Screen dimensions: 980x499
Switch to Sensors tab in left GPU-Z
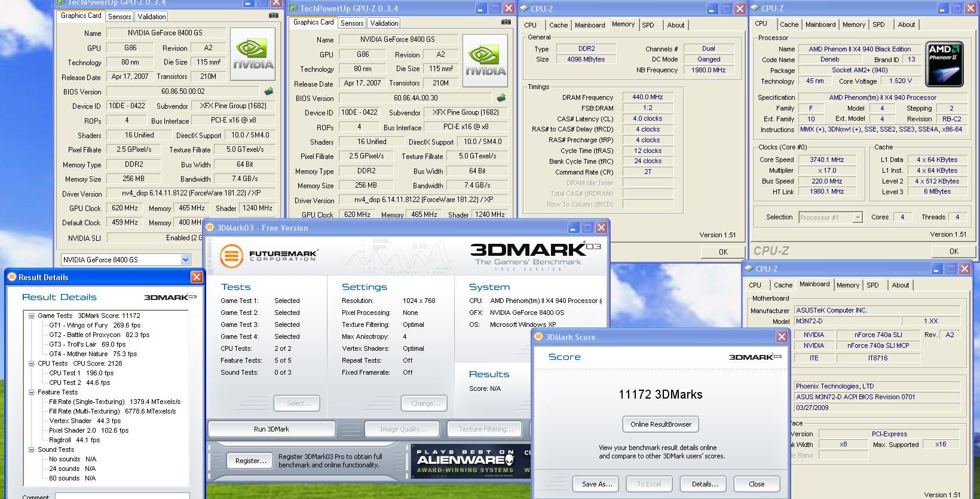120,17
